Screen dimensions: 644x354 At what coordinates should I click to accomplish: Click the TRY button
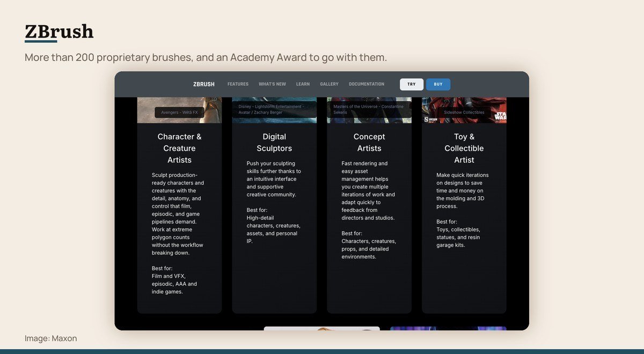tap(412, 84)
